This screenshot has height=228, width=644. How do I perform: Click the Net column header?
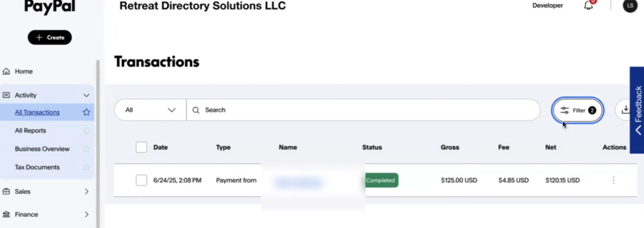pos(550,147)
